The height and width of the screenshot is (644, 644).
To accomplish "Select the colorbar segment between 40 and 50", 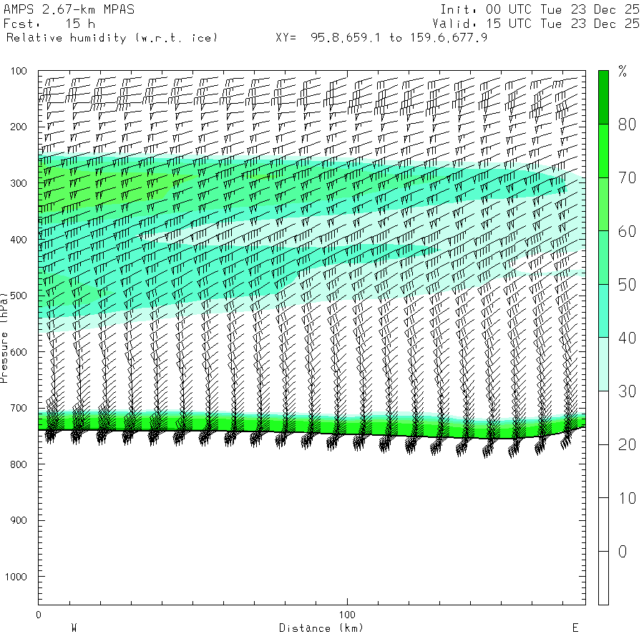I will coord(603,311).
